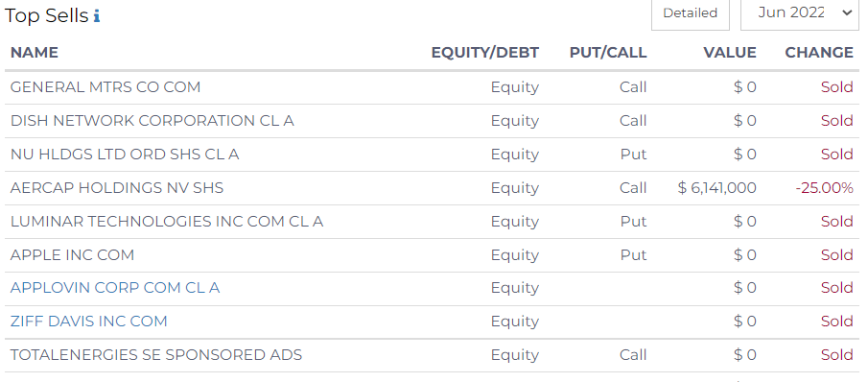Click NU HLDGS LTD ORD SHS CL A

[x=125, y=155]
